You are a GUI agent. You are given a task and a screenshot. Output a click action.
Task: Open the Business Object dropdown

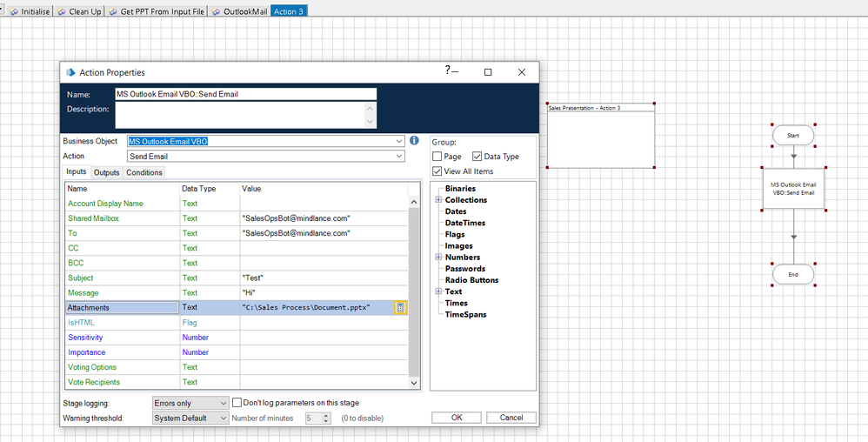point(398,141)
